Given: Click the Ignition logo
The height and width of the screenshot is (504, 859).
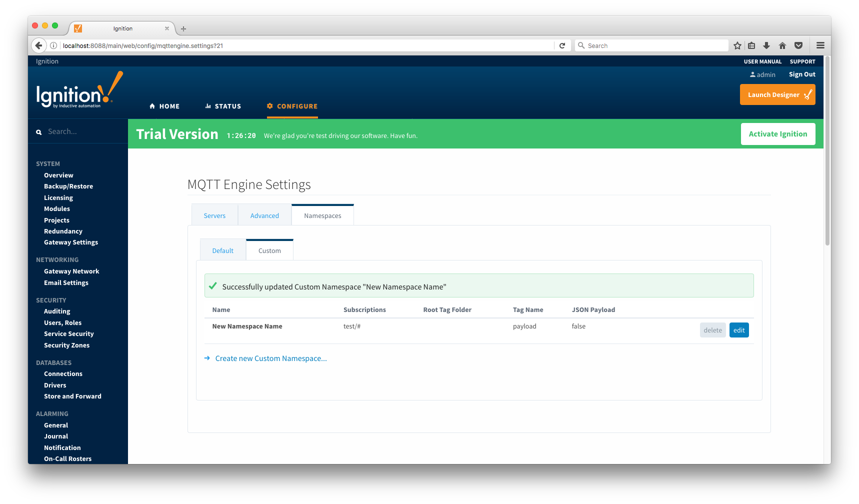Looking at the screenshot, I should pos(79,90).
